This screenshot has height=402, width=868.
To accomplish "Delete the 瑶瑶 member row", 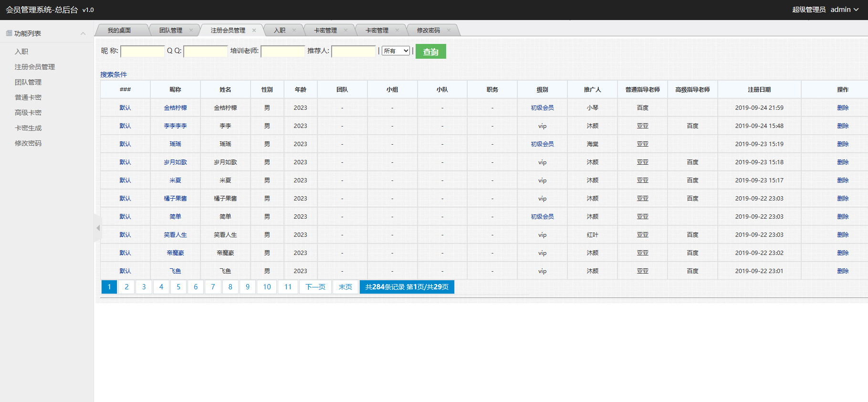I will coord(843,144).
